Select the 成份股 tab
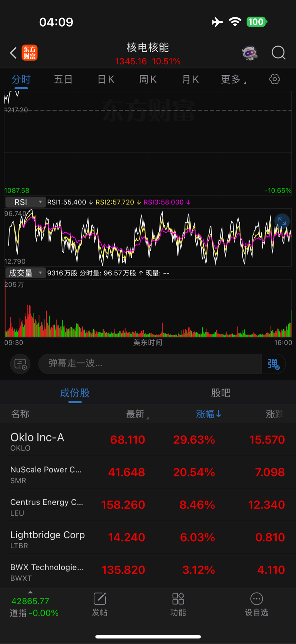This screenshot has height=644, width=296. pos(75,393)
